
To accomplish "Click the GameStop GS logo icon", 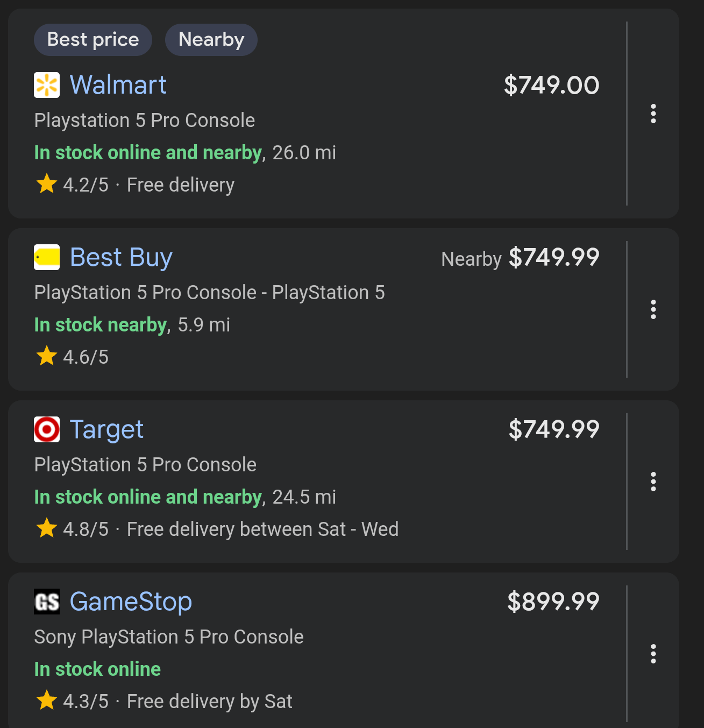I will click(x=47, y=602).
